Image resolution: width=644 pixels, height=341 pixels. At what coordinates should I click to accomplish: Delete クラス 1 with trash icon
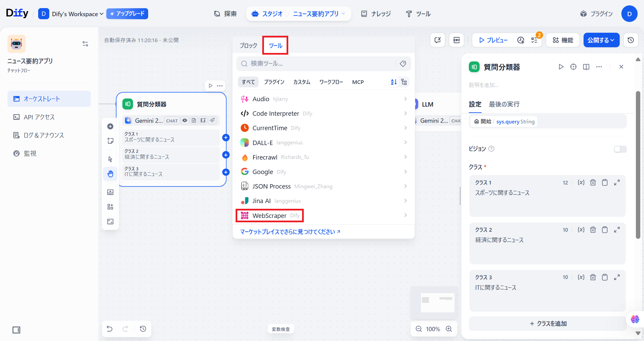point(593,182)
